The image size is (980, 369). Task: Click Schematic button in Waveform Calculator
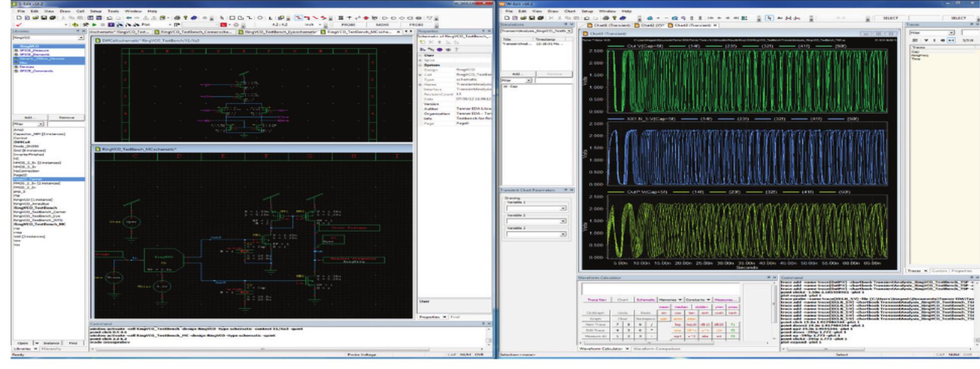[x=646, y=300]
